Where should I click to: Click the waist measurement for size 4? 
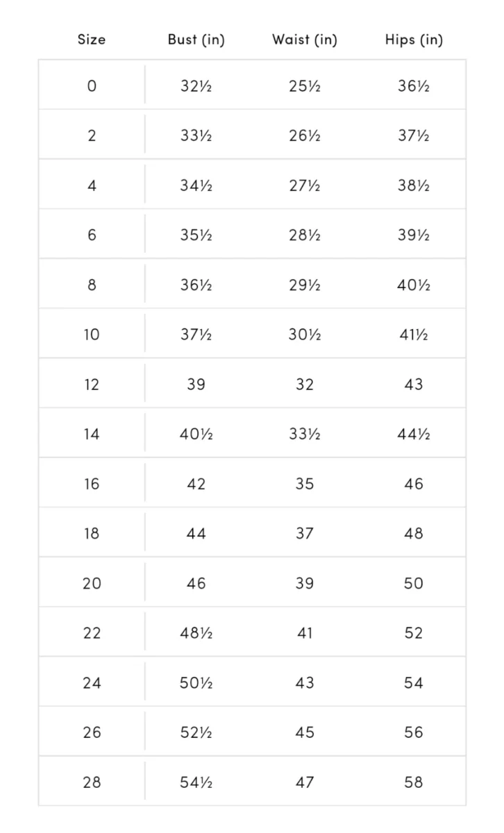pyautogui.click(x=304, y=185)
